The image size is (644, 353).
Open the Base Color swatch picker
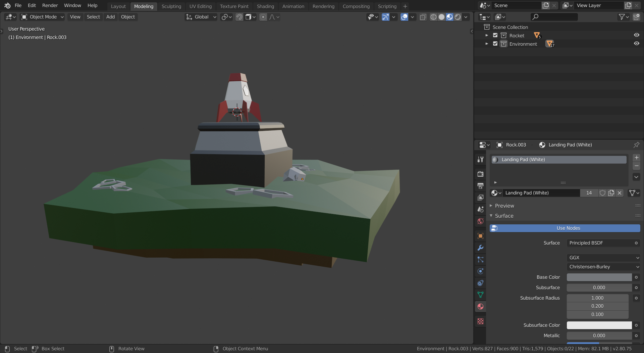[598, 277]
